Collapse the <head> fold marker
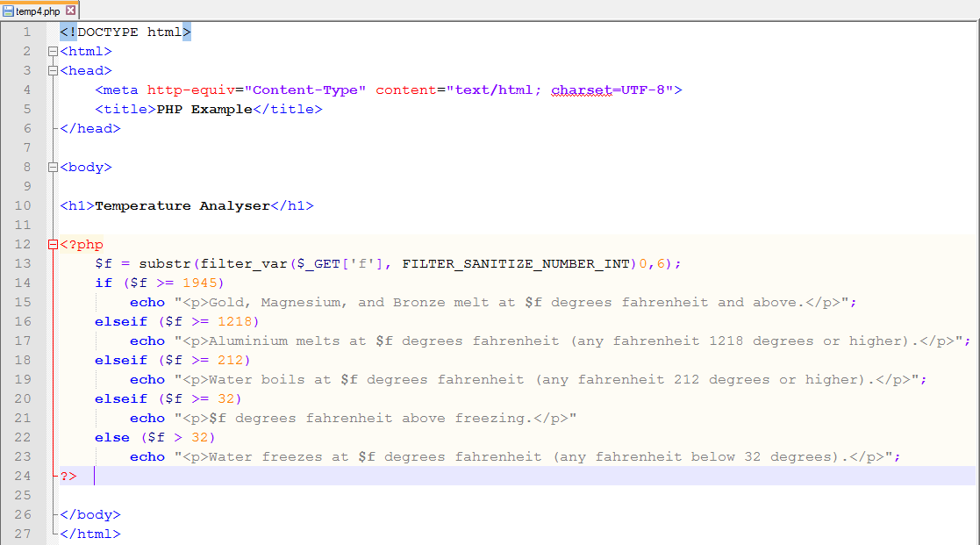This screenshot has height=545, width=980. click(x=54, y=70)
